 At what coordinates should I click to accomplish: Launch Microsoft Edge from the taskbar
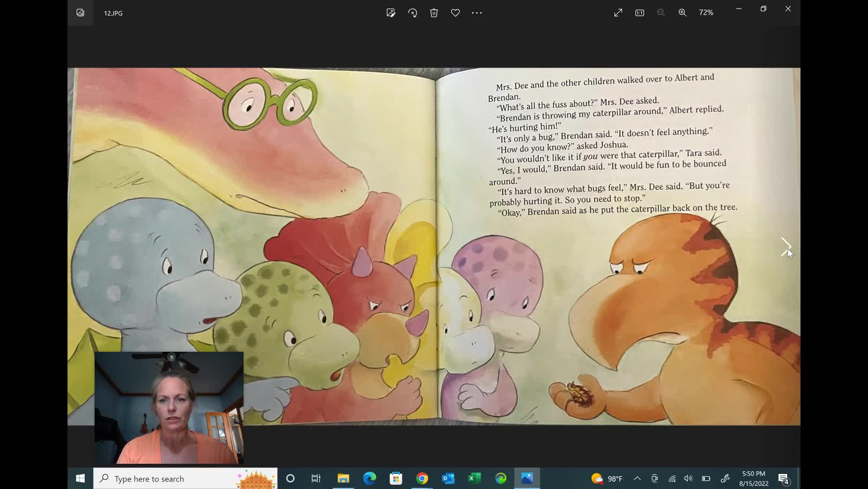[370, 478]
